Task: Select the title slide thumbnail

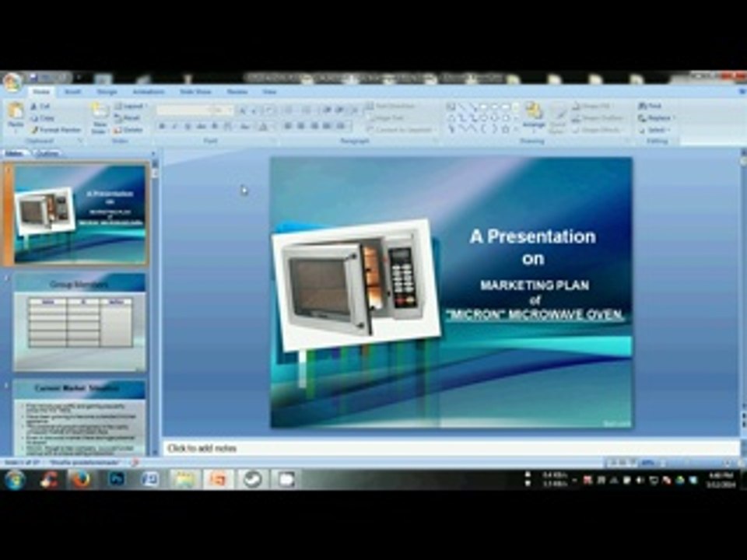Action: (x=80, y=215)
